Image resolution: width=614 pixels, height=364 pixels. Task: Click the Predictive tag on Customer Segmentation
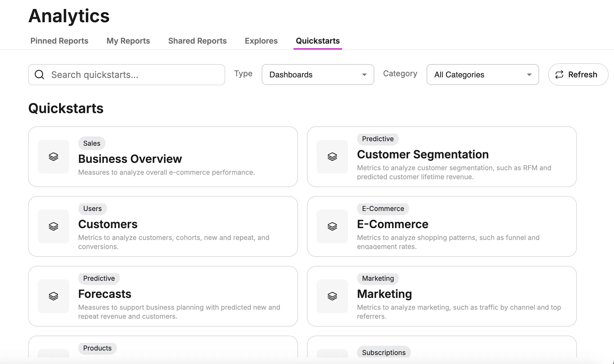(378, 139)
